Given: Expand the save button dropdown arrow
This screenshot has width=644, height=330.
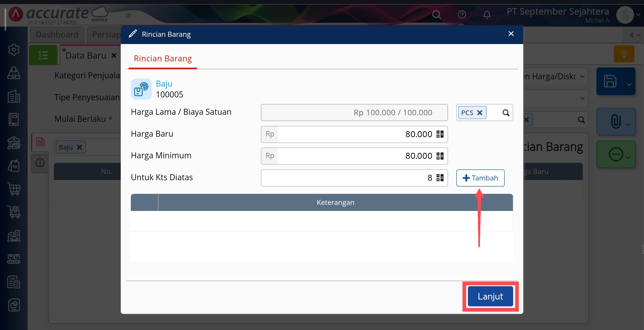Looking at the screenshot, I should pyautogui.click(x=629, y=84).
